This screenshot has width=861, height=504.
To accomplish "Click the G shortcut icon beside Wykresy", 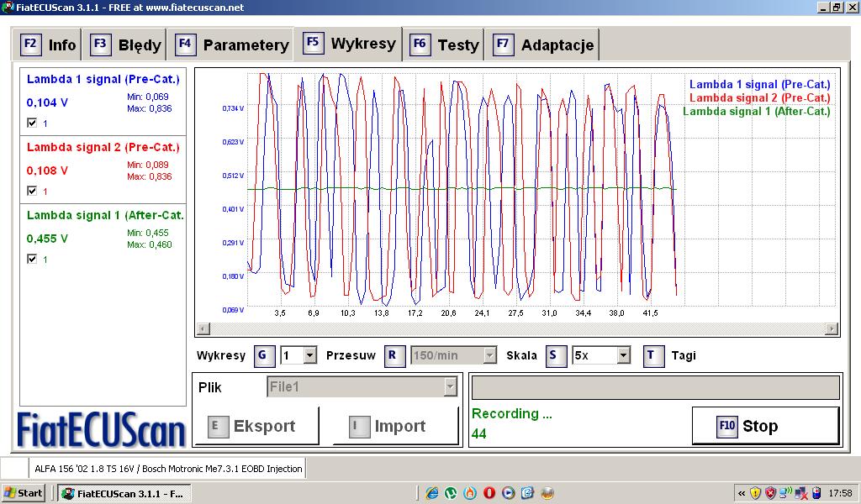I will click(261, 355).
